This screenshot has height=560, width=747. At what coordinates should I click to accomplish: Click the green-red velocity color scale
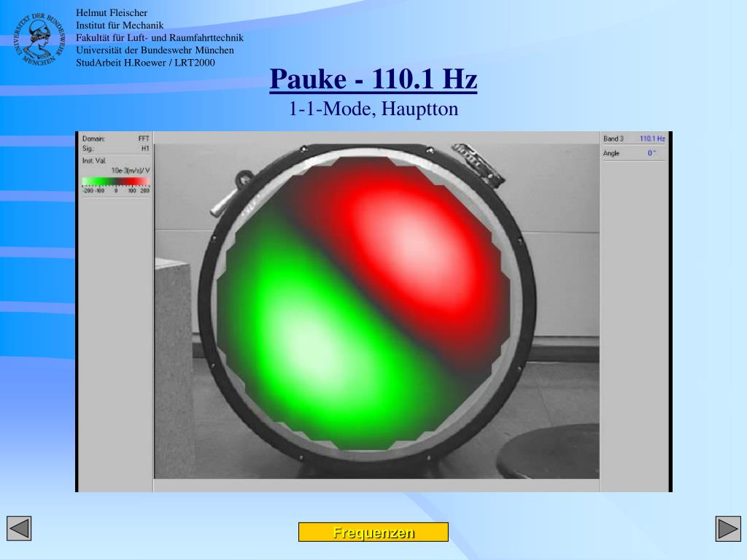(116, 182)
